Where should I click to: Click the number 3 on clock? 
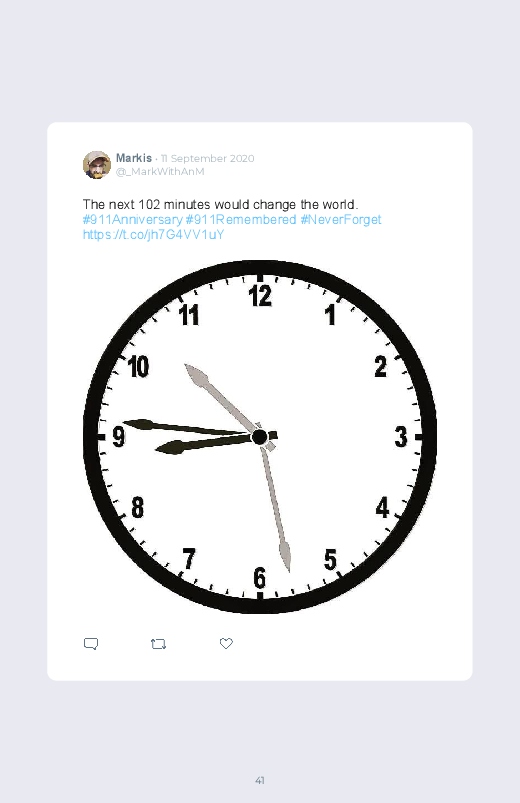pyautogui.click(x=401, y=437)
